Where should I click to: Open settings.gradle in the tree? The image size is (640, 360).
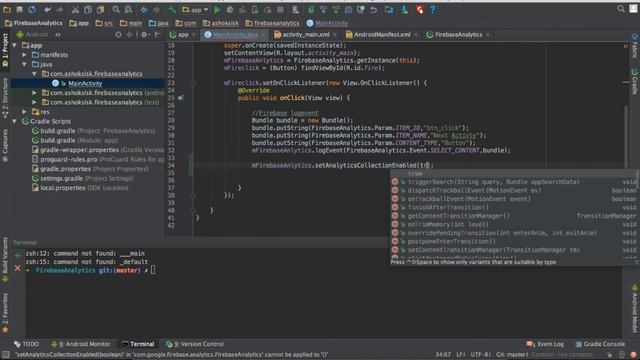(82, 178)
